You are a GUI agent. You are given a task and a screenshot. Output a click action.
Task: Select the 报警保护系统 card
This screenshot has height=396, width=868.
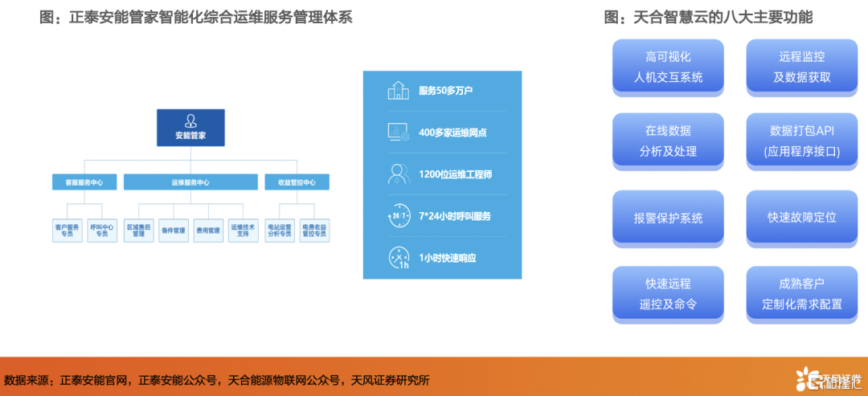pos(668,218)
